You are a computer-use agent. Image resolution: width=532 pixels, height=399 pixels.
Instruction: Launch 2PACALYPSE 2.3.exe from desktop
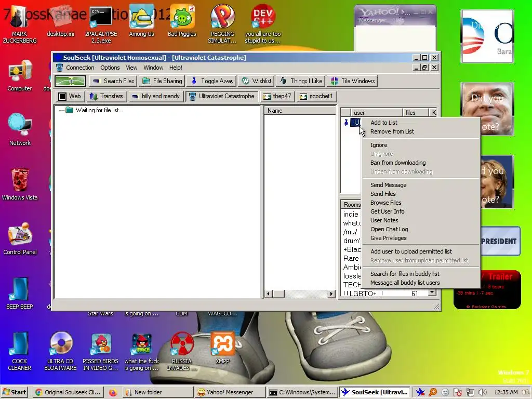click(101, 24)
